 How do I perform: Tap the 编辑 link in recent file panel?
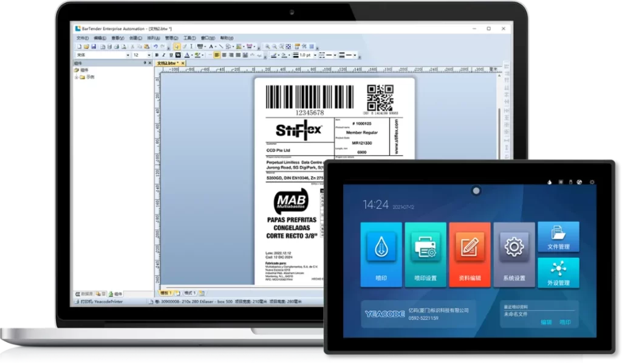click(x=546, y=322)
